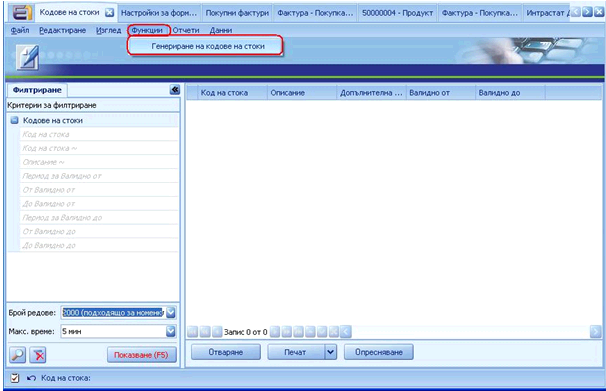Click the pen-and-paper icon in the banner
Image resolution: width=606 pixels, height=391 pixels.
(x=27, y=57)
